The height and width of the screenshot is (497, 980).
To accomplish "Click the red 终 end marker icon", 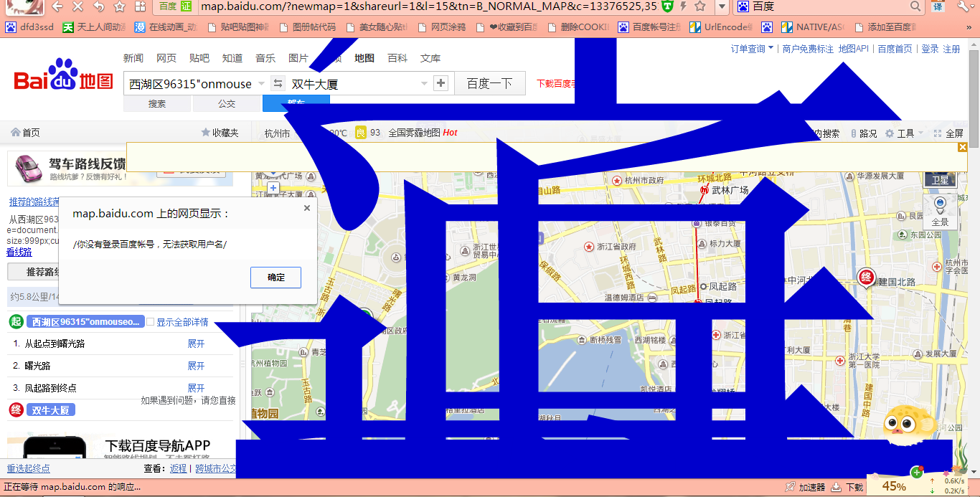I will pyautogui.click(x=16, y=410).
